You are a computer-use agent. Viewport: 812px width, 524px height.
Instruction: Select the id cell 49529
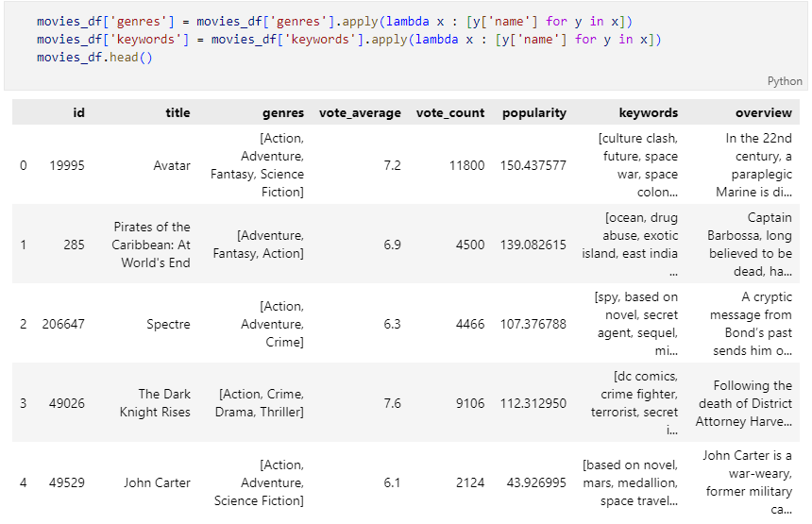67,482
